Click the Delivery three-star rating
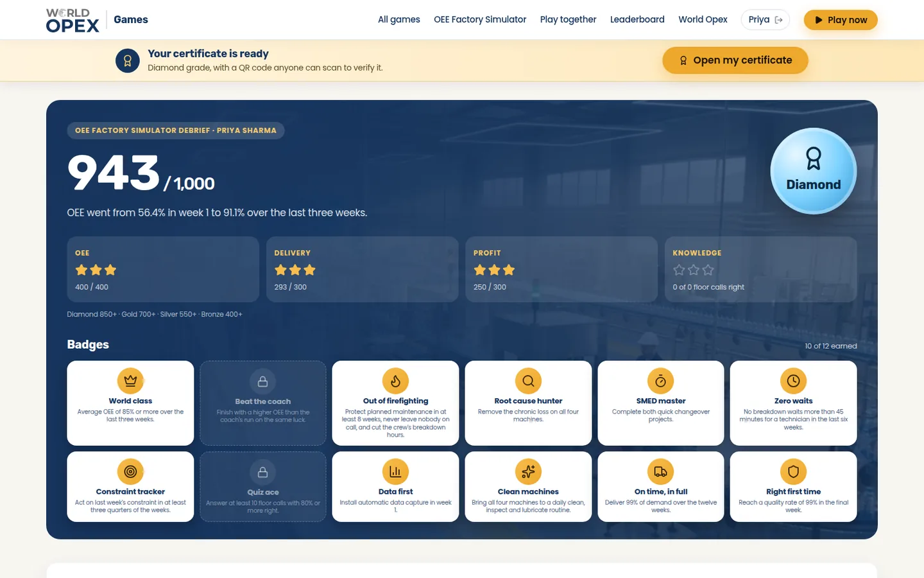Screen dimensions: 924x578 (x=295, y=270)
